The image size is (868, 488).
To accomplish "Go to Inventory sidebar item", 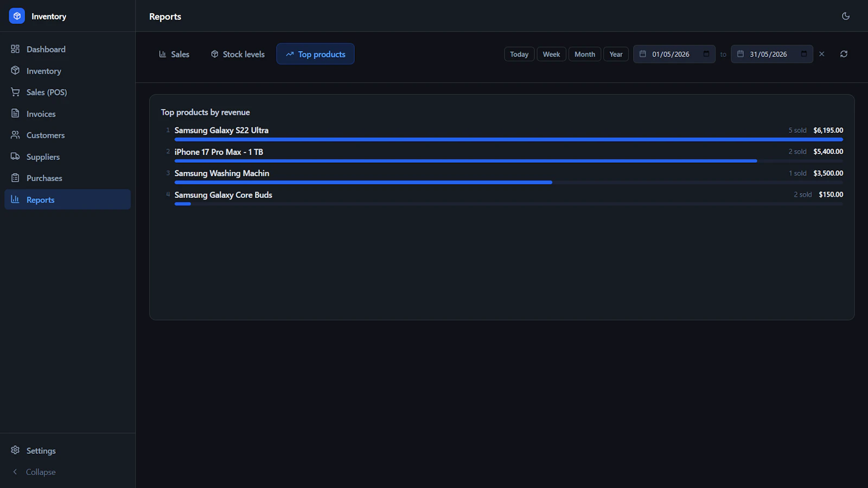I will (67, 71).
